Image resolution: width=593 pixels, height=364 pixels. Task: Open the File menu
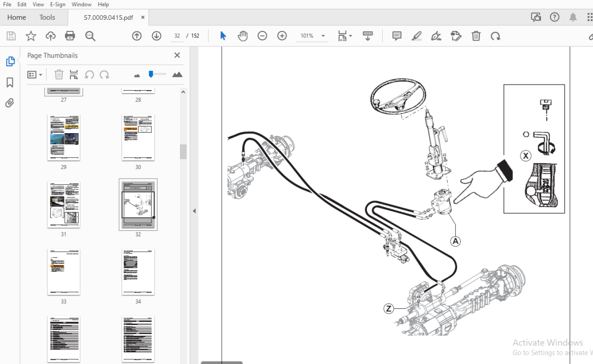7,4
